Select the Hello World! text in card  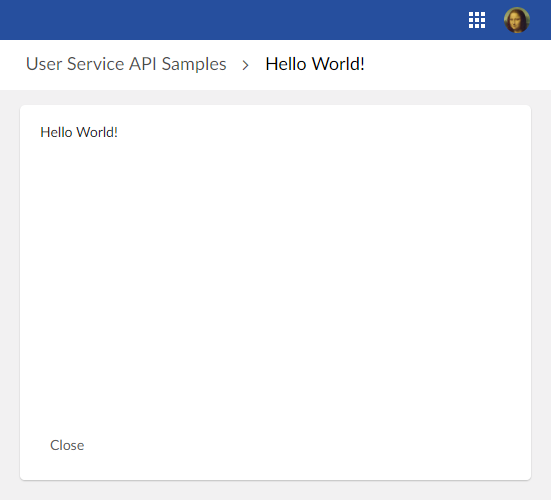coord(79,132)
